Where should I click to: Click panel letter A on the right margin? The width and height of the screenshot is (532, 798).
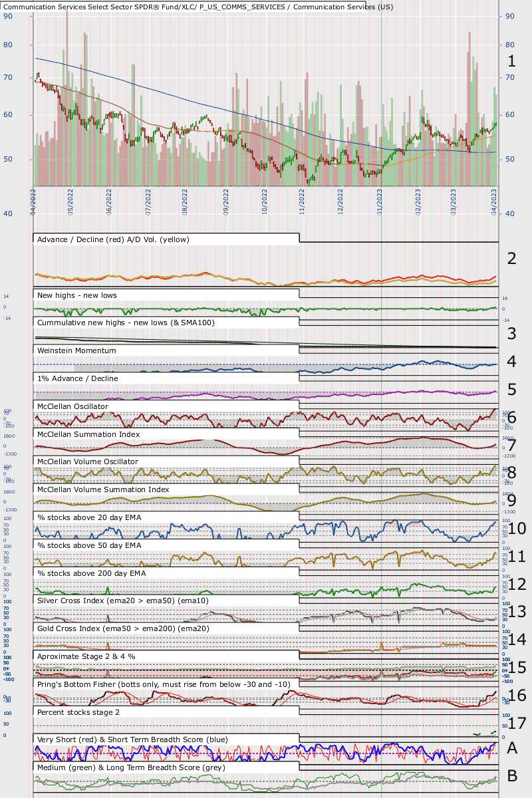click(x=512, y=748)
